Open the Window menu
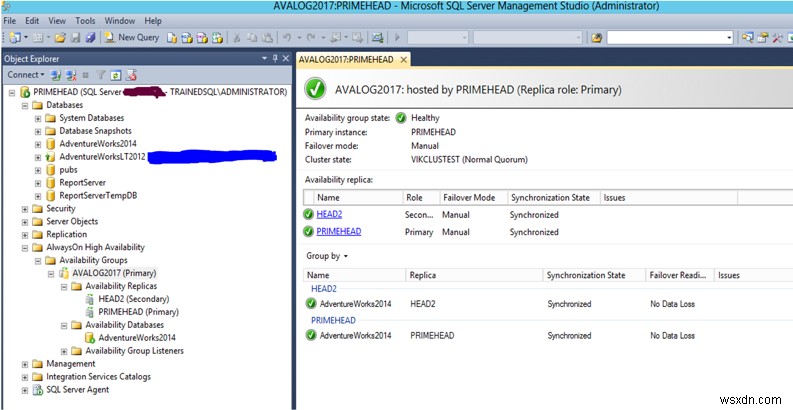 [x=120, y=21]
